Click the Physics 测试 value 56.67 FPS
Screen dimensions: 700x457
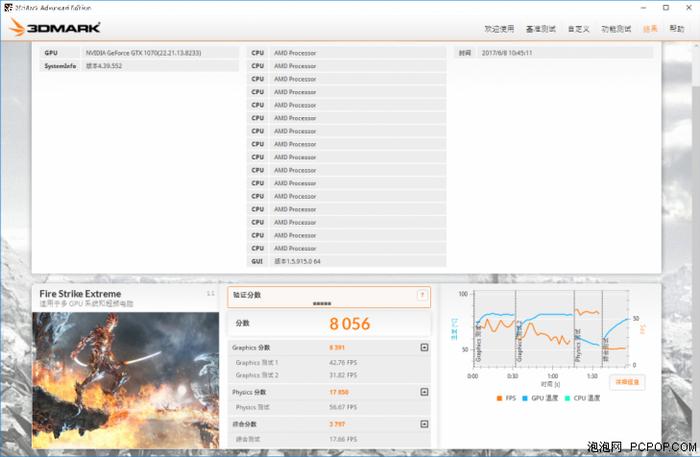343,407
